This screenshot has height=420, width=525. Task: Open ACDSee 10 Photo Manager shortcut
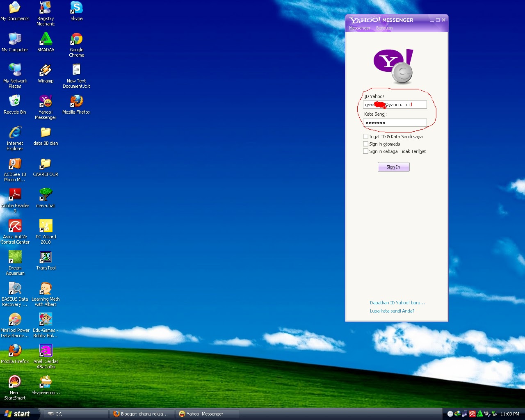click(15, 169)
